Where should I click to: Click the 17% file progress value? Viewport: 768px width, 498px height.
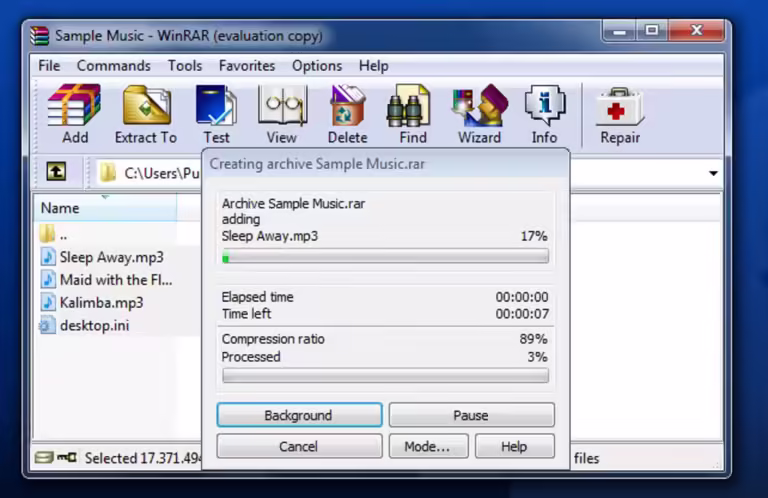pos(534,236)
